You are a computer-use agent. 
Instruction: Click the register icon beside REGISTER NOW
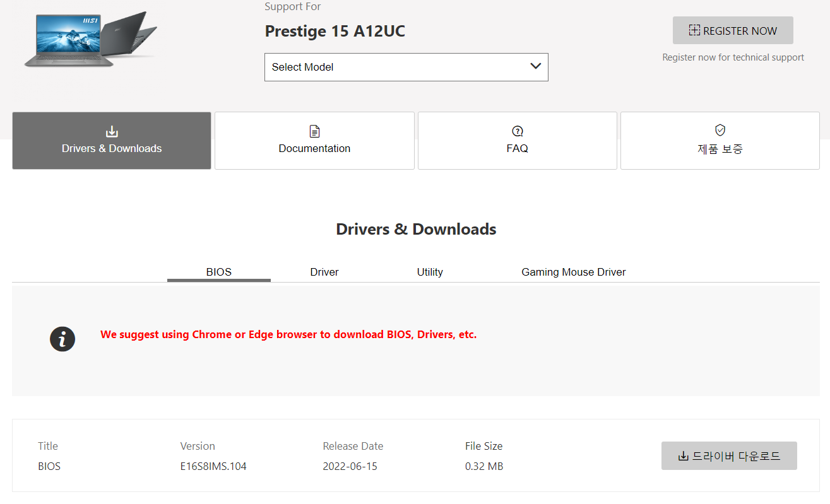(694, 30)
